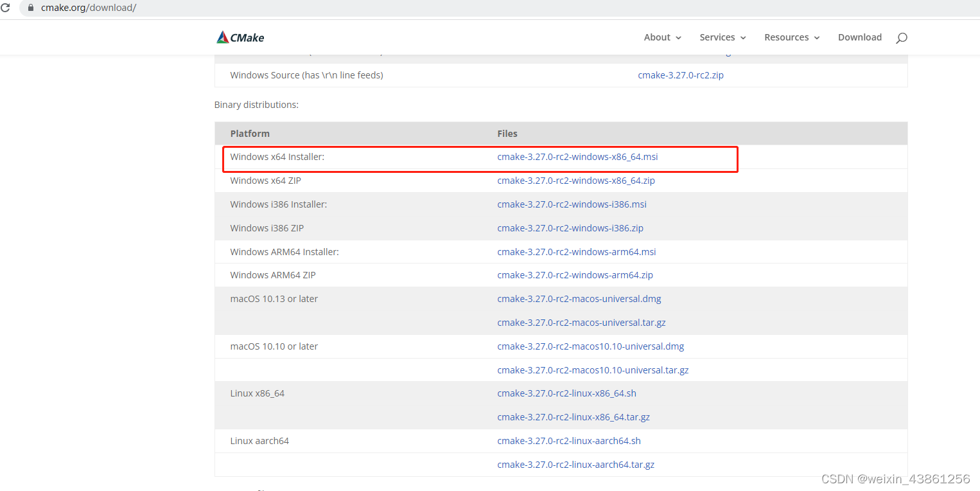Click the 'Windows x64 Installer:' platform text
This screenshot has height=491, width=980.
[x=277, y=157]
